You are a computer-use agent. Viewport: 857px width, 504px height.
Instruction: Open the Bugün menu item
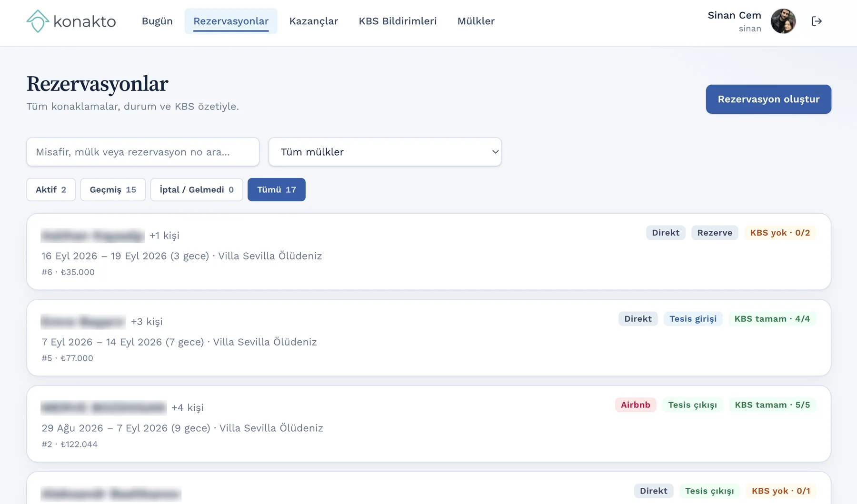(157, 21)
